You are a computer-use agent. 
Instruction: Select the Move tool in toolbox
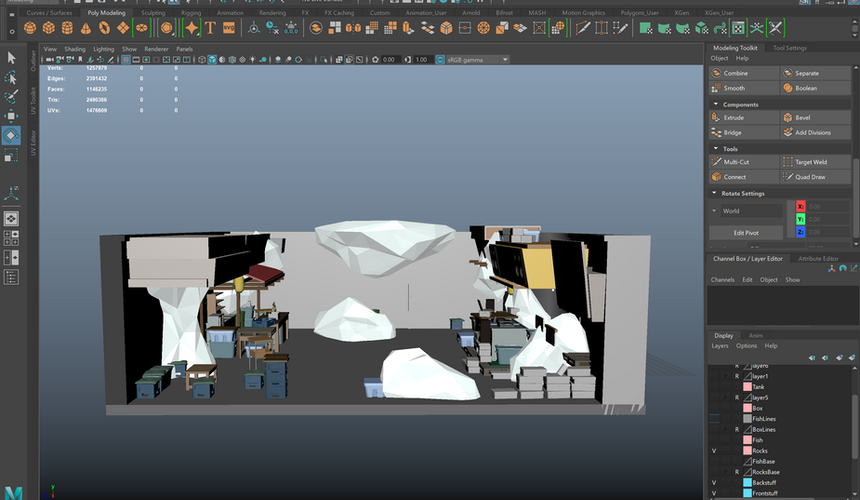11,116
